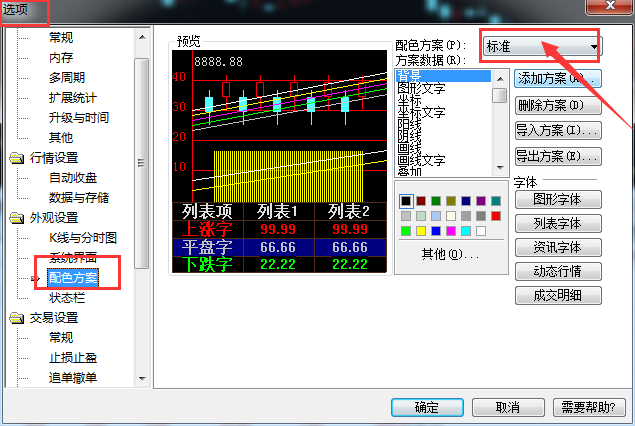Viewport: 635px width, 426px height.
Task: Click the 动态行情 button
Action: click(558, 271)
